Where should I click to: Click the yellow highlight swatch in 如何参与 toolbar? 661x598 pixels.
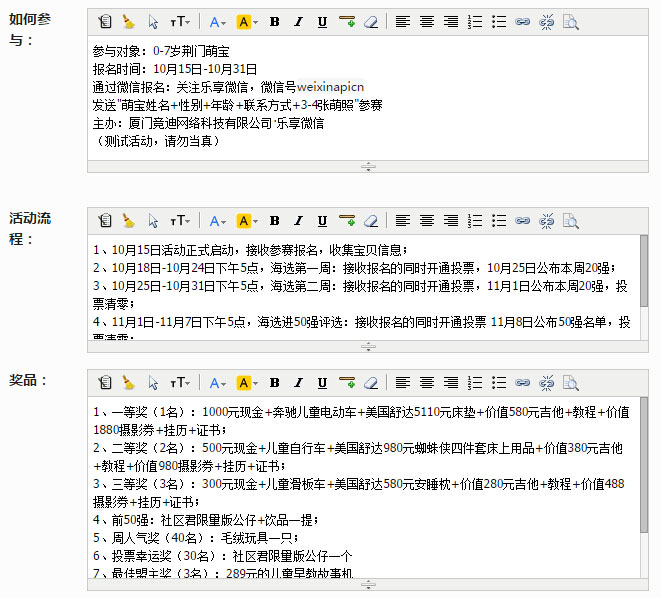pyautogui.click(x=244, y=22)
